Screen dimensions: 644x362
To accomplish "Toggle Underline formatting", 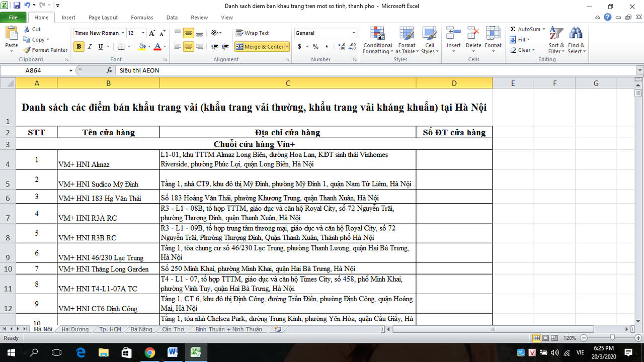I will (x=100, y=47).
